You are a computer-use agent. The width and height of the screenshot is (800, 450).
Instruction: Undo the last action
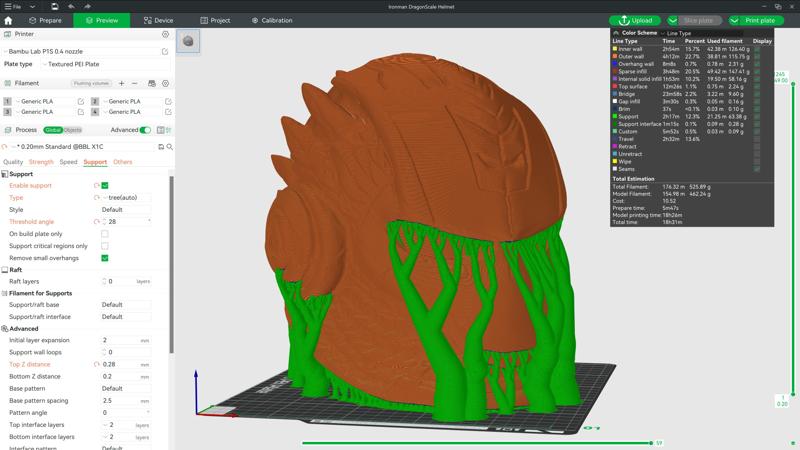click(x=71, y=7)
